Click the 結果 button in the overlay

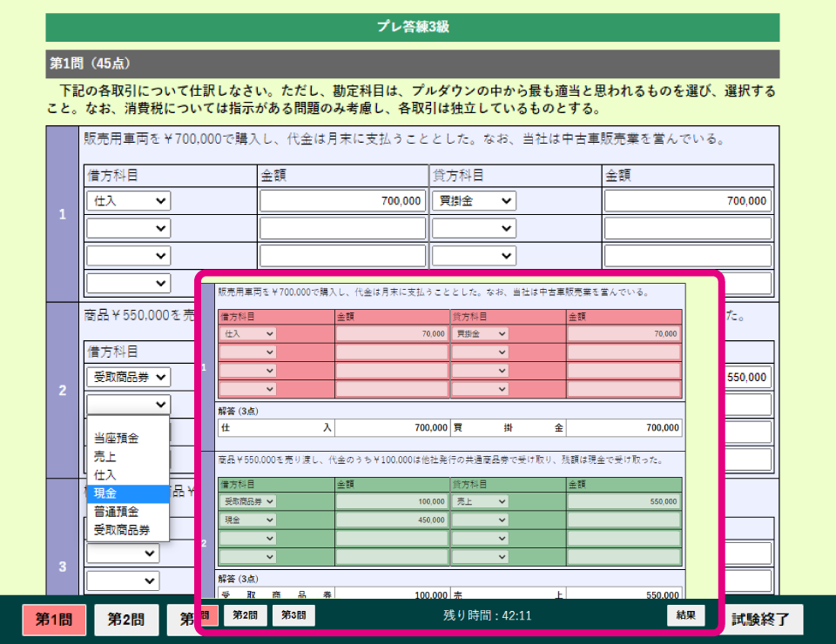pyautogui.click(x=685, y=615)
